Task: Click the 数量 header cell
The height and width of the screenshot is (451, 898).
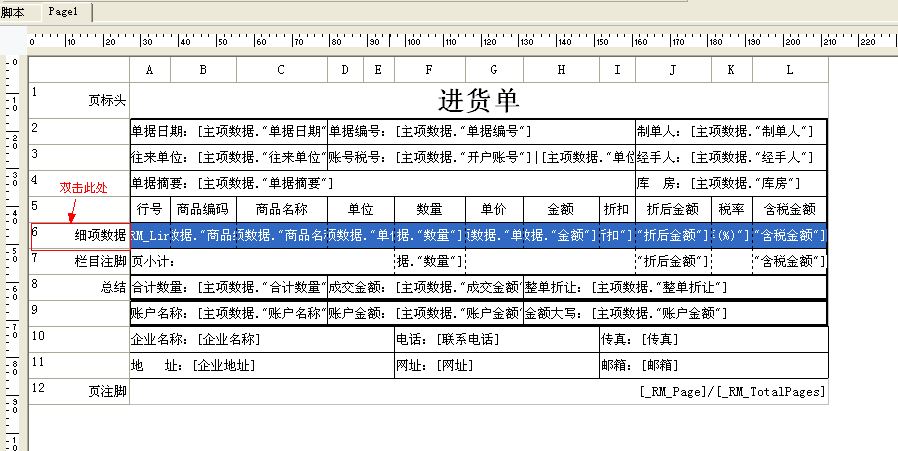Action: tap(430, 210)
